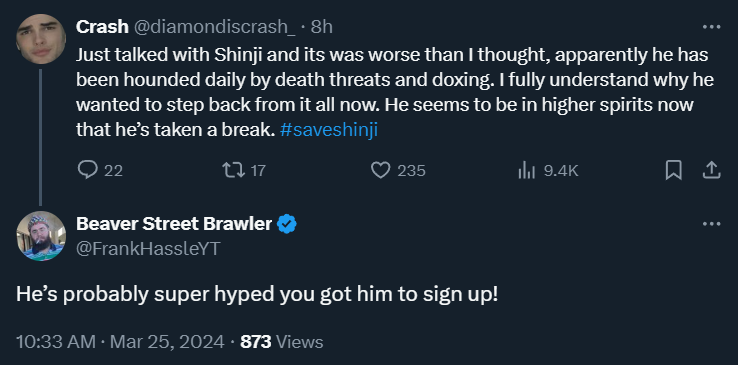This screenshot has height=365, width=738.
Task: Open Crash's profile picture
Action: 40,40
